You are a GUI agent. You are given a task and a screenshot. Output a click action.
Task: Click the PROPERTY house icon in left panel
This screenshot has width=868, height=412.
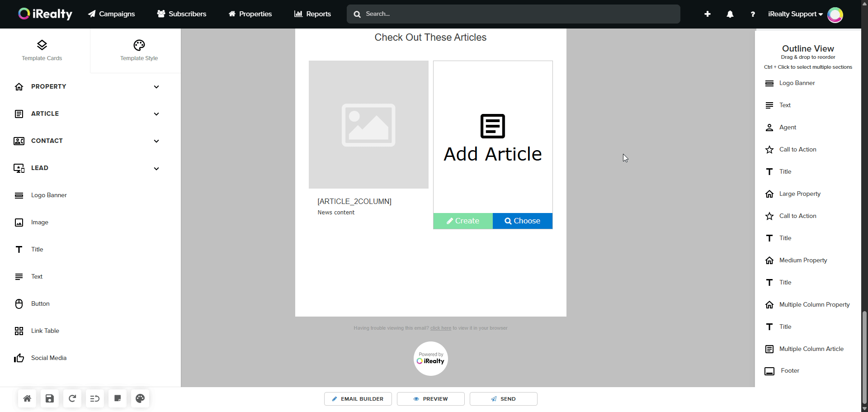click(x=19, y=87)
